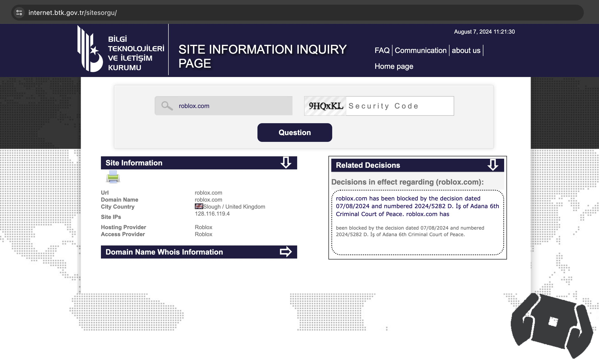Image resolution: width=599 pixels, height=364 pixels.
Task: Click the IP address 128.116.119.4
Action: tap(212, 214)
